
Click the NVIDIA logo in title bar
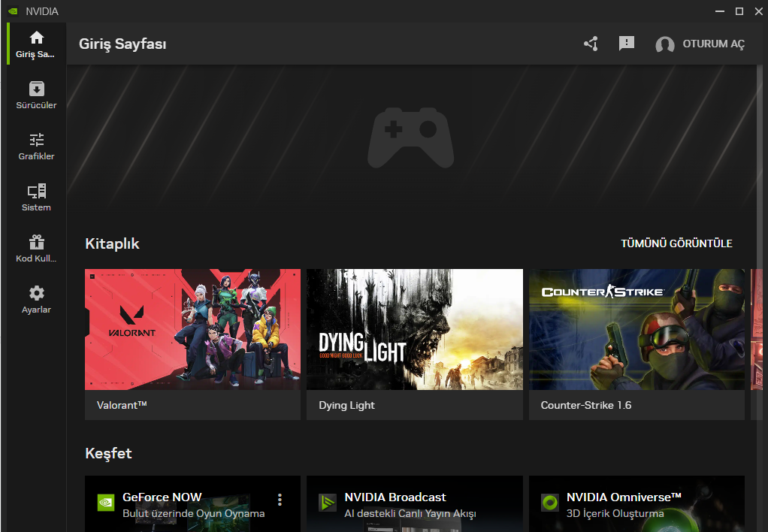(x=14, y=11)
